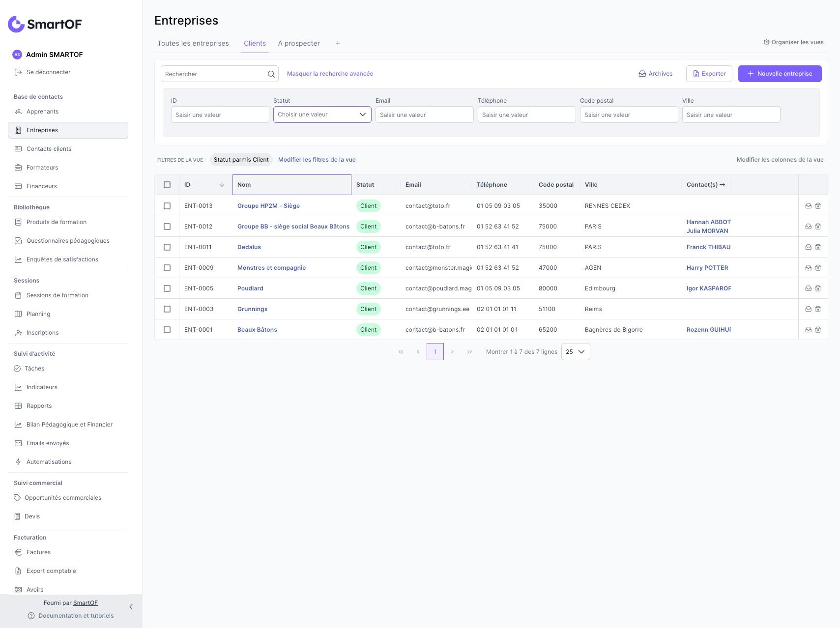The image size is (840, 628).
Task: Select the ENT-0003 Grunnings checkbox
Action: click(x=167, y=309)
